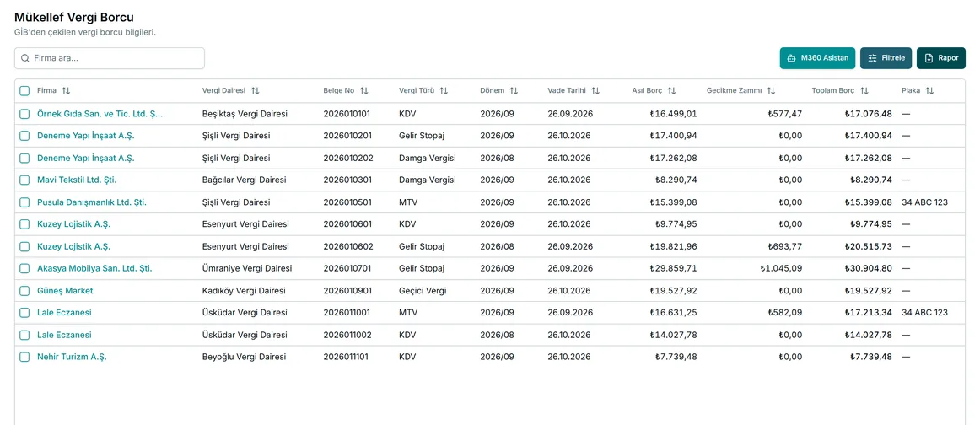Open the M360 Asistan button
This screenshot has width=980, height=425.
pyautogui.click(x=817, y=58)
